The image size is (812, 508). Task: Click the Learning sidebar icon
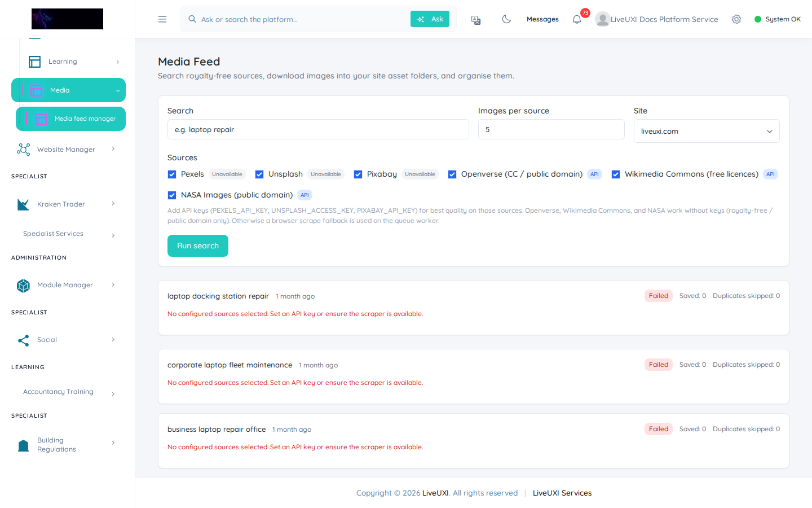click(35, 62)
